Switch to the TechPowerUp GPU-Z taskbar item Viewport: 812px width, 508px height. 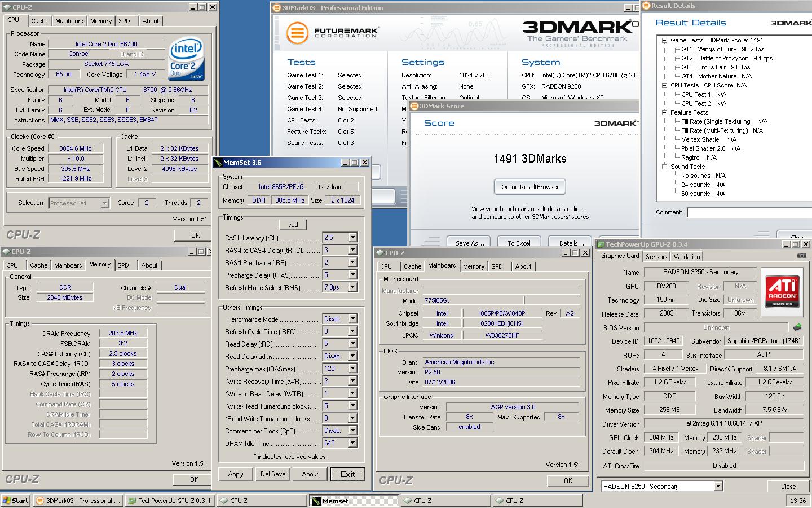click(169, 501)
